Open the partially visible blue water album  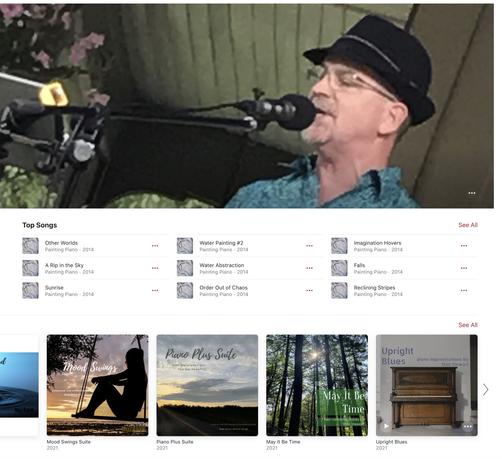tap(19, 385)
